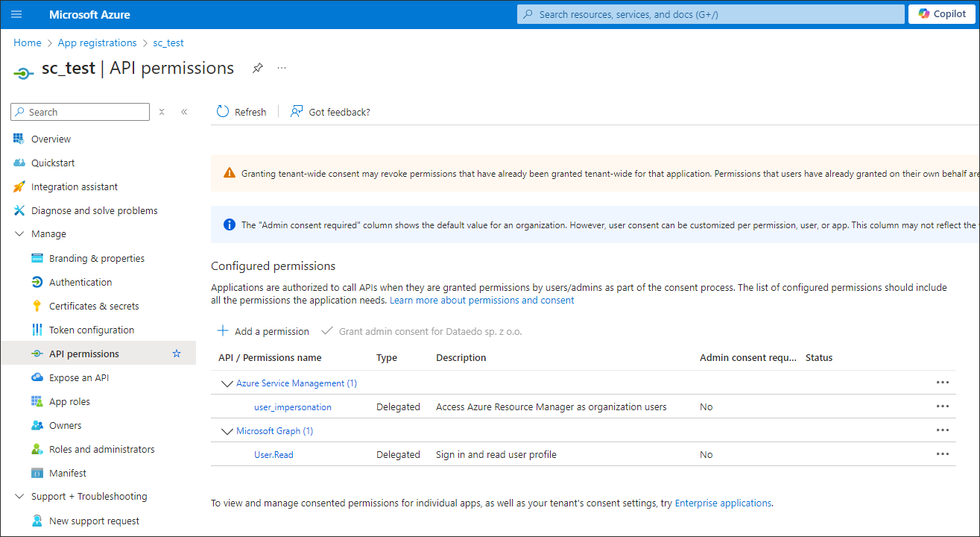Open more options for User.Read row
Image resolution: width=980 pixels, height=537 pixels.
point(942,454)
